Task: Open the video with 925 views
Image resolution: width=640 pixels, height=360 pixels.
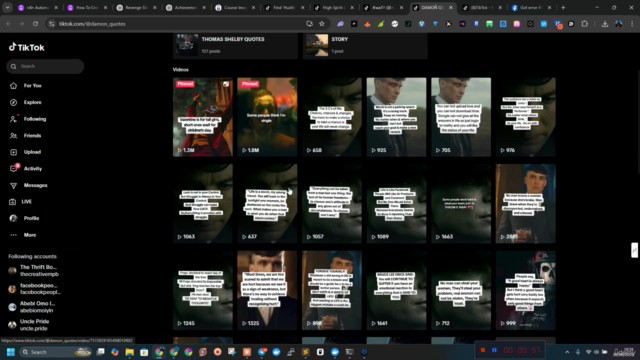Action: tap(396, 117)
